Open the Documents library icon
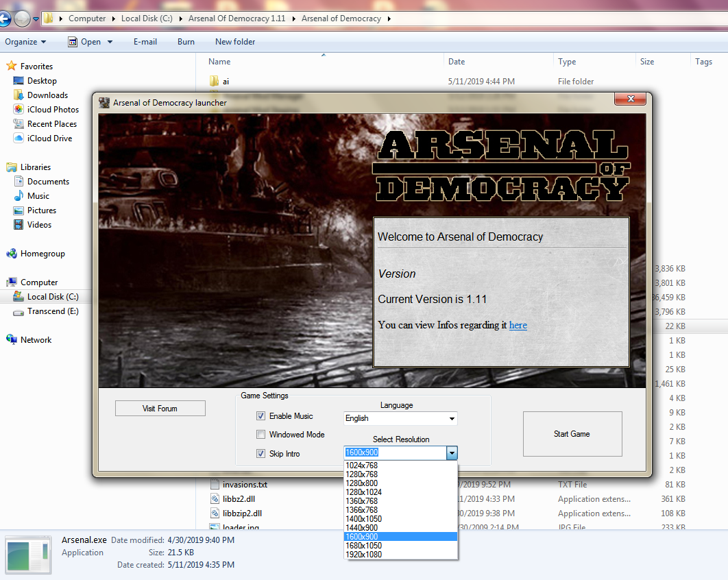This screenshot has width=728, height=580. [19, 182]
